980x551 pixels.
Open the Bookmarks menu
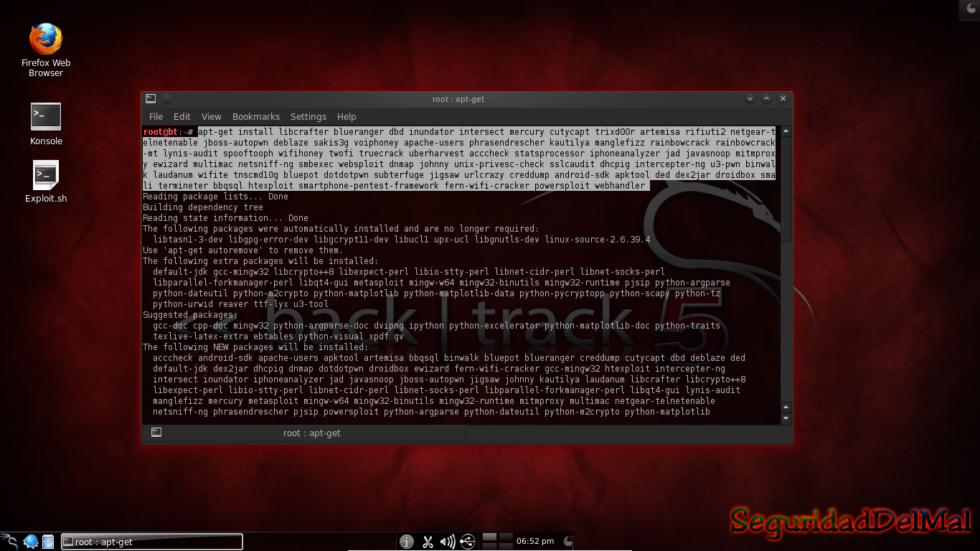tap(256, 116)
